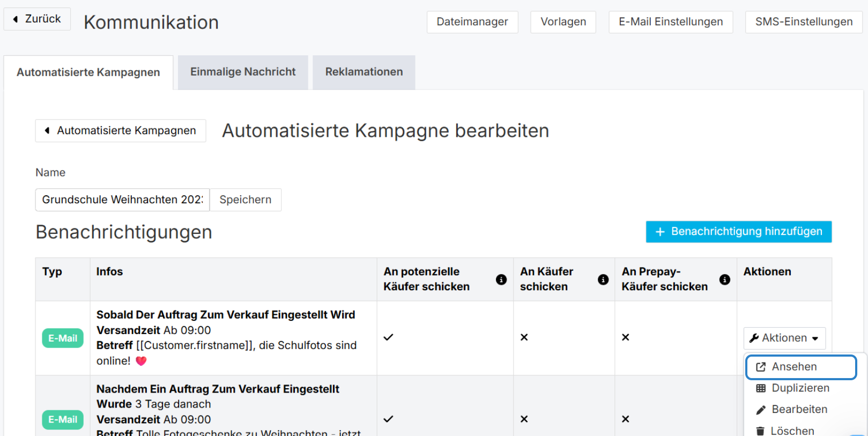Click the trash icon beside Löschen
This screenshot has height=436, width=868.
tap(760, 431)
